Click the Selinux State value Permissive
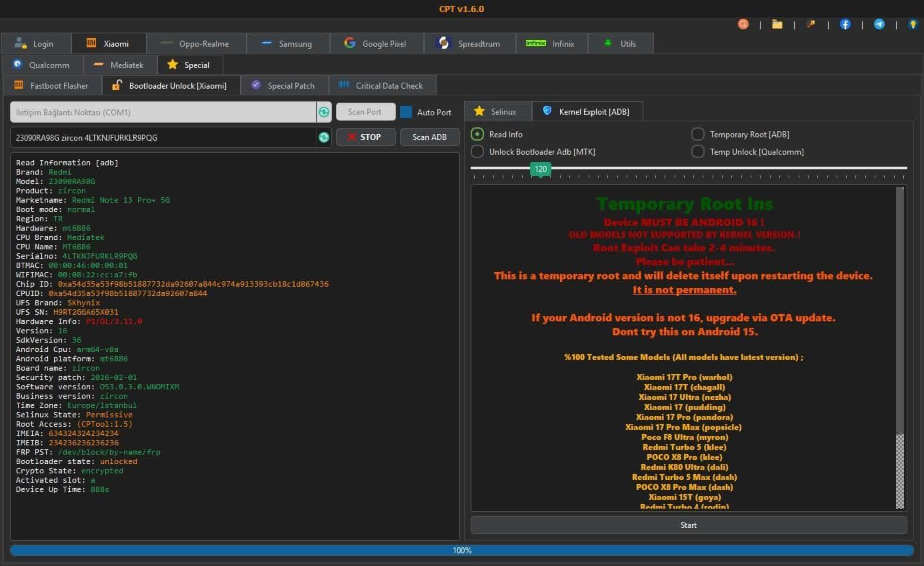Viewport: 924px width, 566px height. (109, 415)
